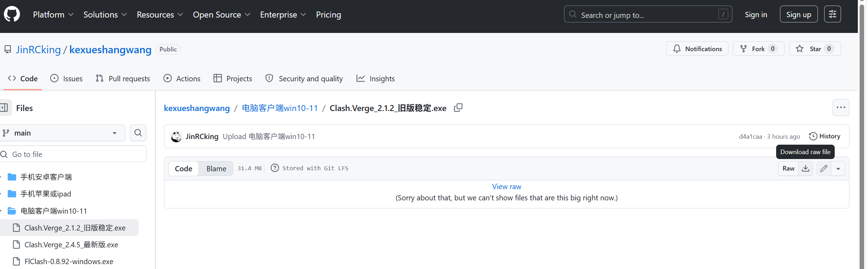
Task: Open the appearance settings icon in header
Action: pos(832,14)
